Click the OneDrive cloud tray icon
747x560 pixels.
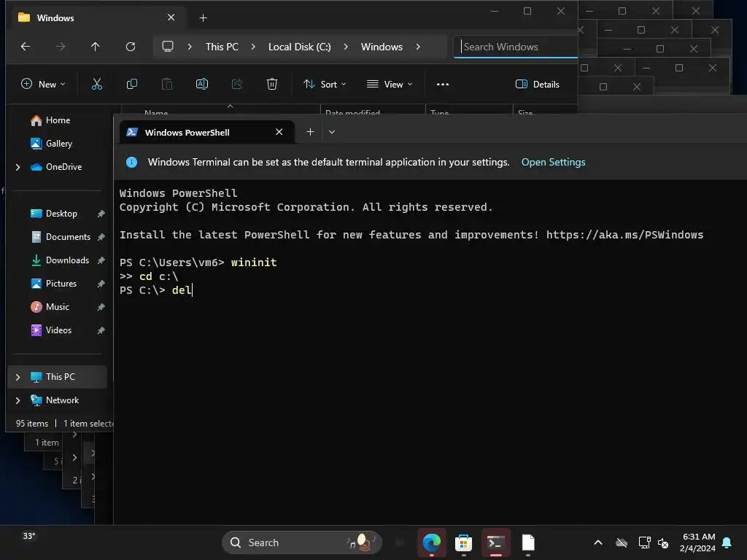622,542
